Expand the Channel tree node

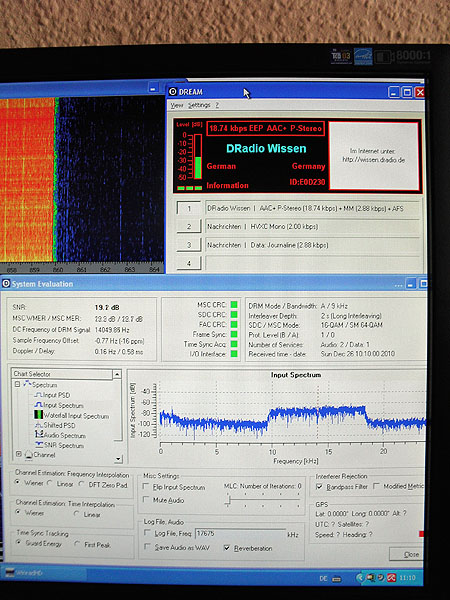(x=18, y=454)
